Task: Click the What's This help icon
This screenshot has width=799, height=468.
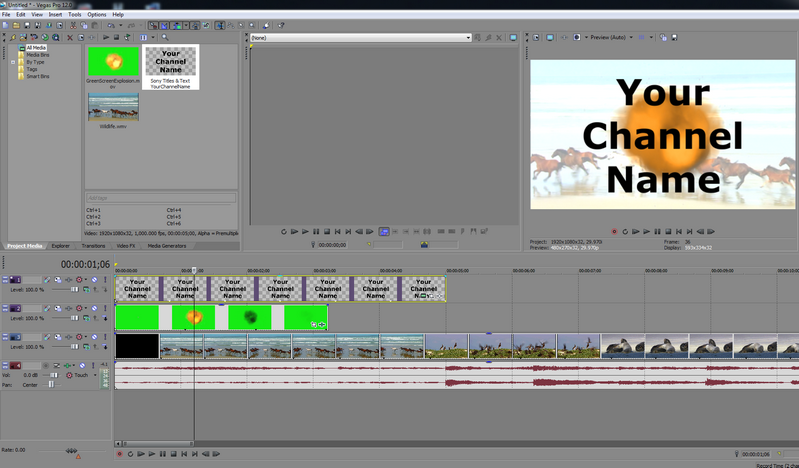Action: coord(281,25)
